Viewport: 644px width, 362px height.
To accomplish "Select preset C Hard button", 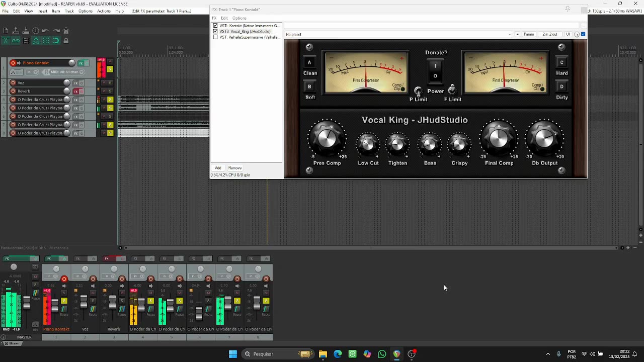I will pyautogui.click(x=561, y=62).
